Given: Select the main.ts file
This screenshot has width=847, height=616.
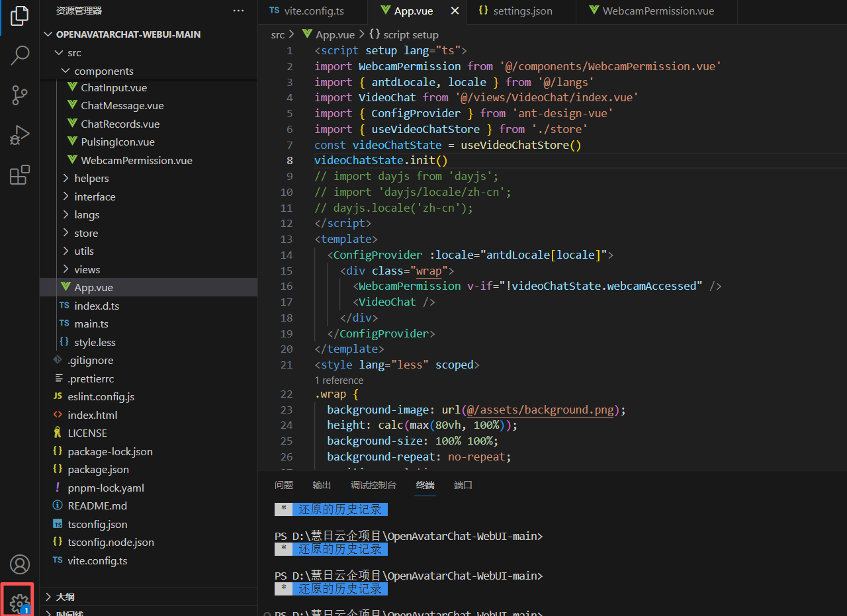Looking at the screenshot, I should [x=91, y=324].
